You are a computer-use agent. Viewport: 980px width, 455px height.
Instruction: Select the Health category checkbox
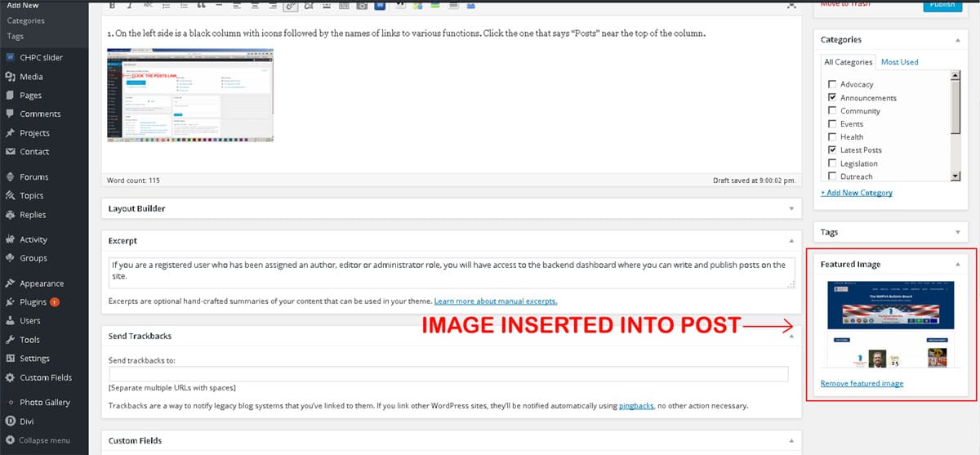coord(832,136)
